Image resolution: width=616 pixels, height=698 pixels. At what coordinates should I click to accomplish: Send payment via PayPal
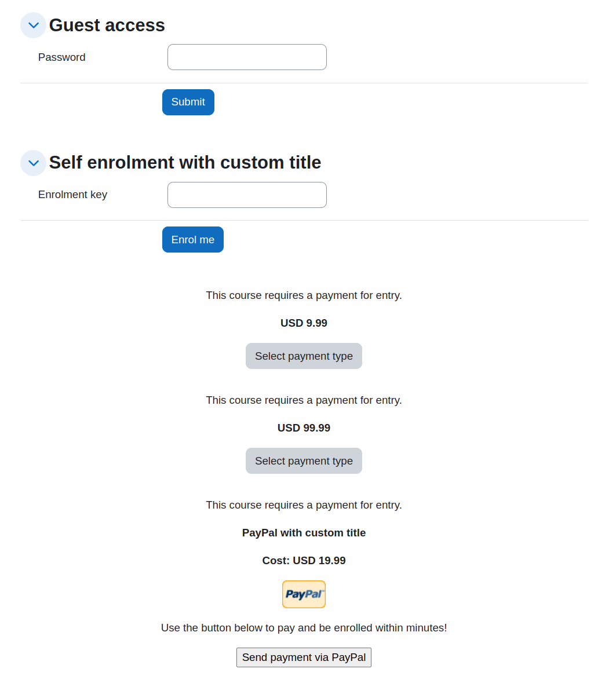coord(304,657)
